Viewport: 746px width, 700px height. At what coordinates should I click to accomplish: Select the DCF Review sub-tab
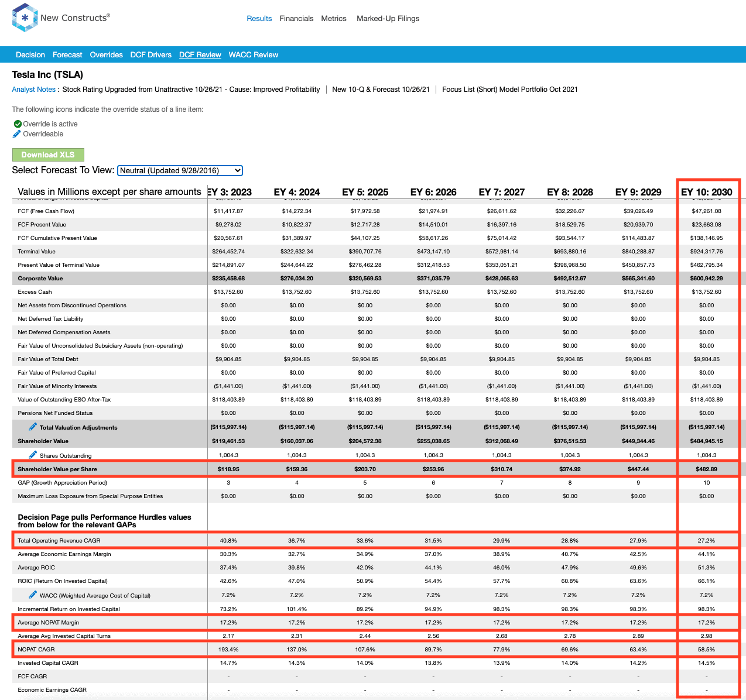tap(200, 55)
